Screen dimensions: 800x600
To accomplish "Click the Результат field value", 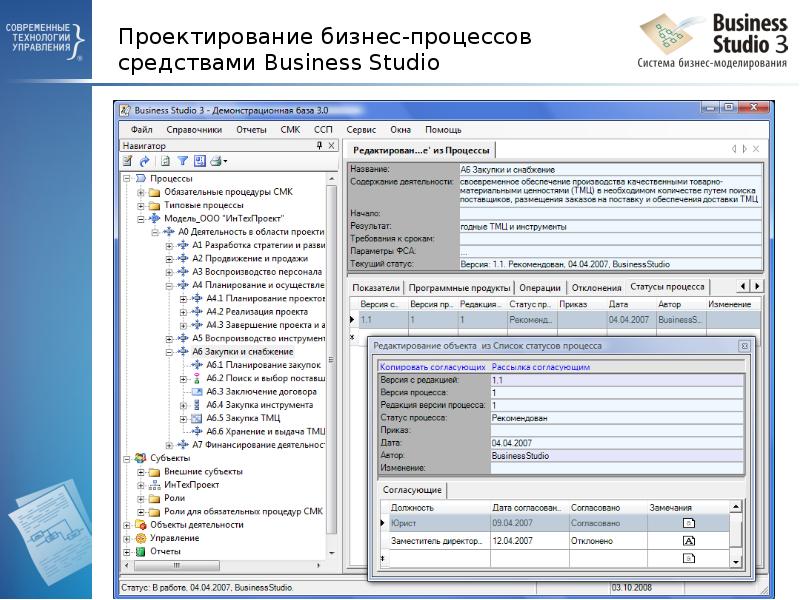I will (x=611, y=227).
